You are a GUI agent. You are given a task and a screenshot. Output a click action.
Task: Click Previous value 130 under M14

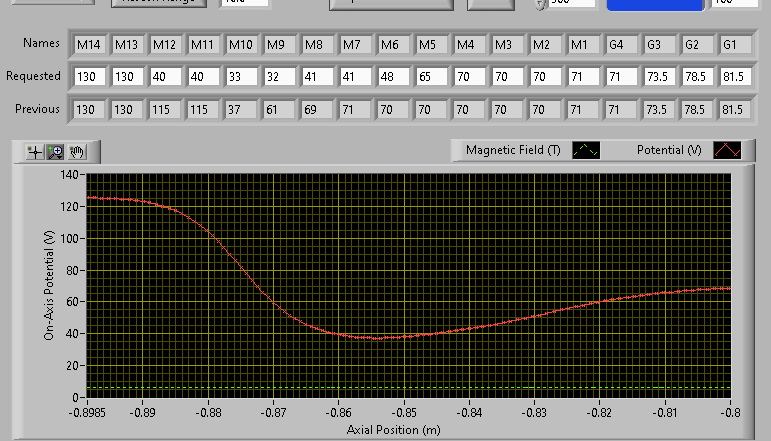pyautogui.click(x=89, y=109)
